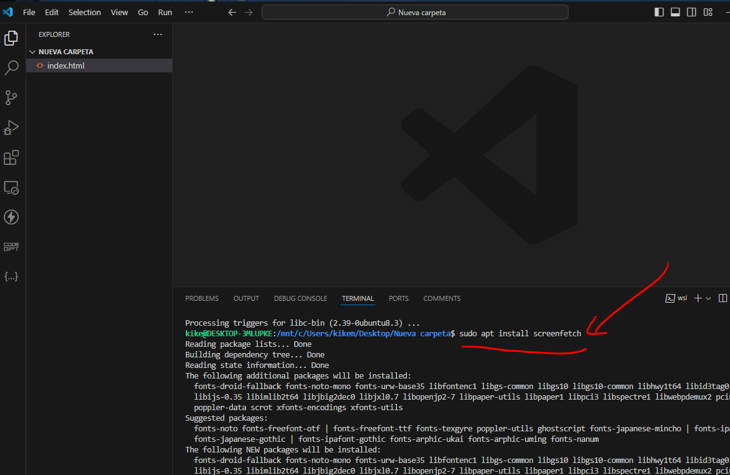Open Run and Debug view
730x475 pixels.
coord(12,128)
